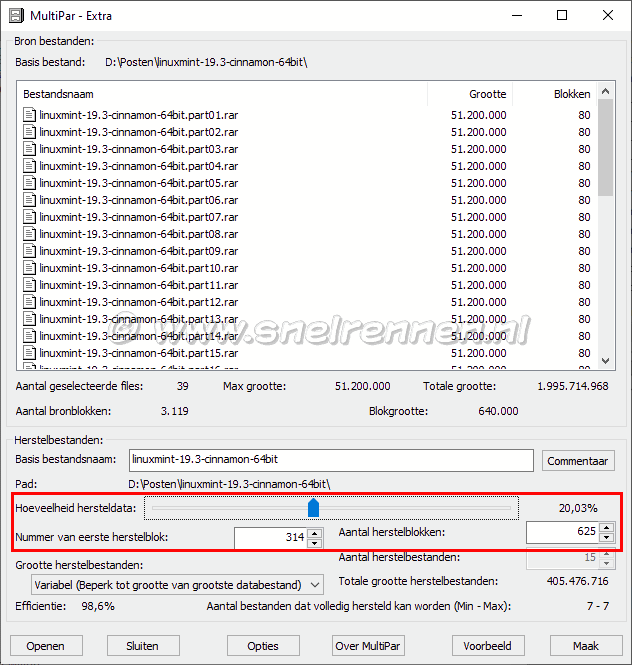Close the MultiPar window
This screenshot has width=632, height=665.
[x=608, y=16]
